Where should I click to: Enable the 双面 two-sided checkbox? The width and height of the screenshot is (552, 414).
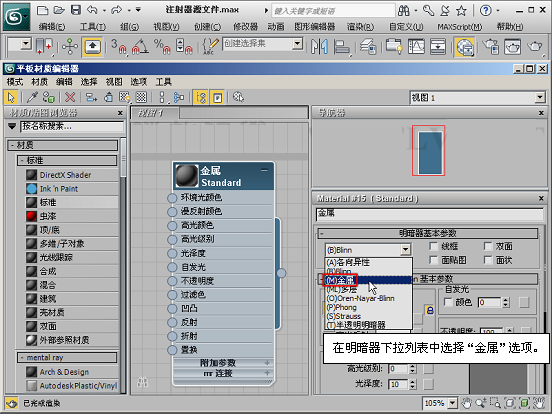488,246
